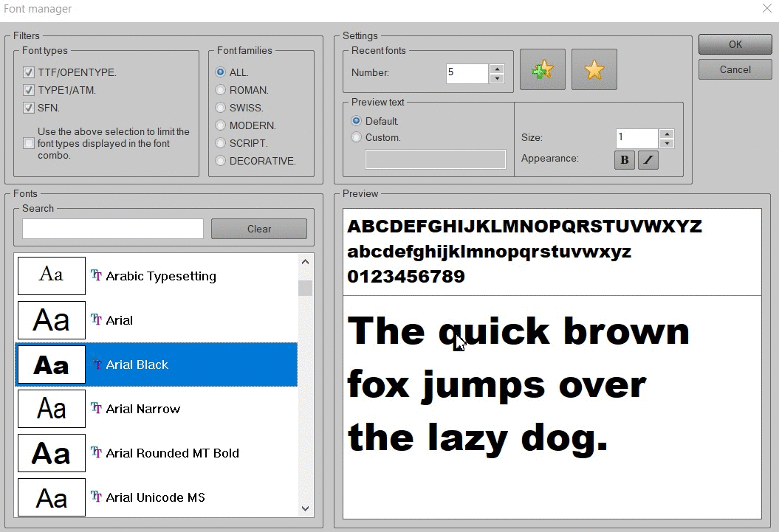Select the ROMAN font family option
The height and width of the screenshot is (532, 779).
pyautogui.click(x=221, y=90)
